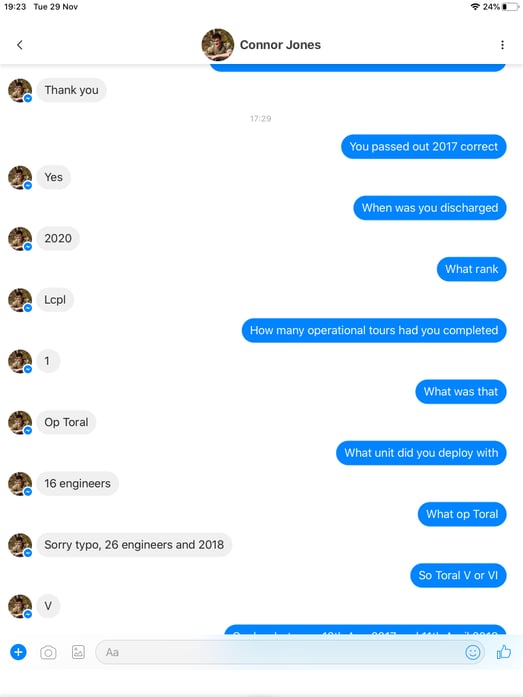523x697 pixels.
Task: Tap the '16 engineers' message bubble
Action: click(x=77, y=484)
